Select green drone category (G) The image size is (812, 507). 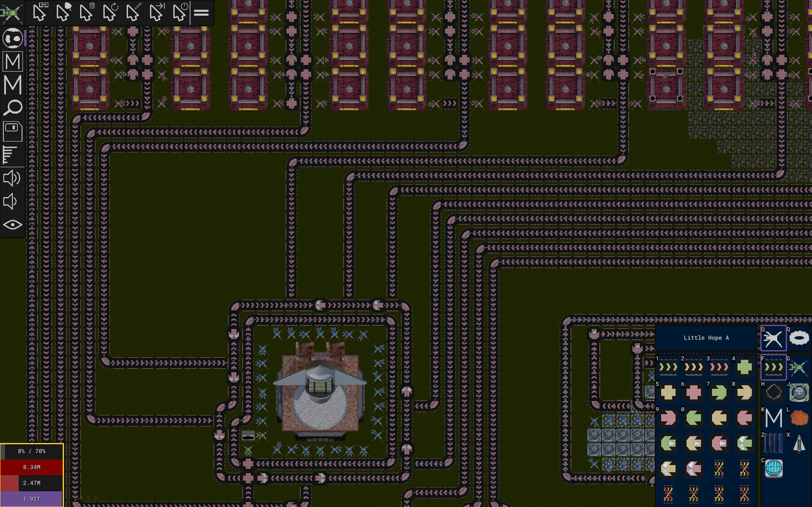click(x=799, y=367)
